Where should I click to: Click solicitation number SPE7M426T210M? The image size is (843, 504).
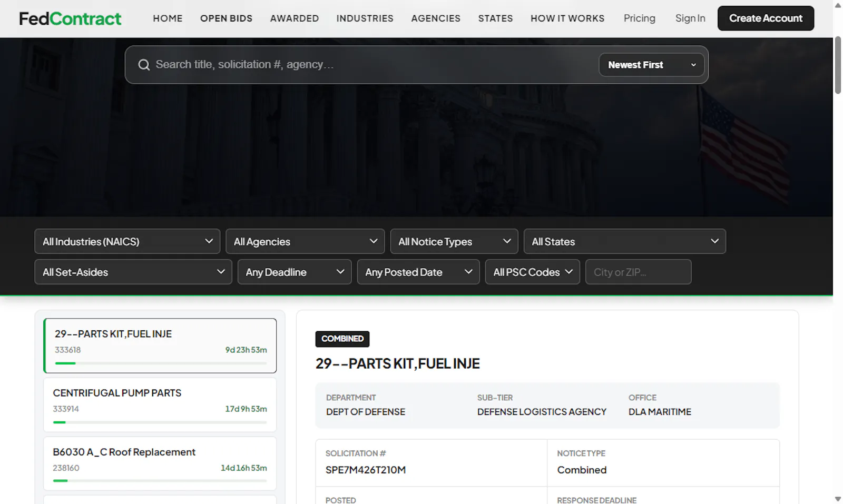[x=366, y=470]
